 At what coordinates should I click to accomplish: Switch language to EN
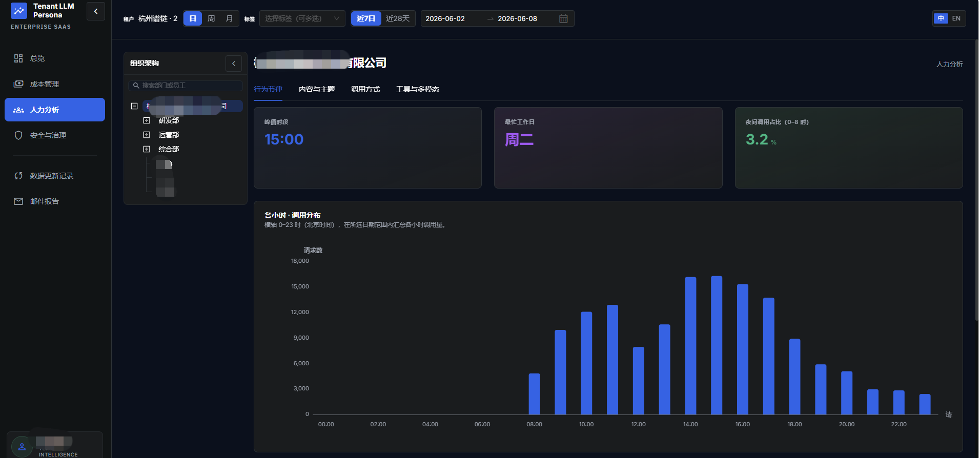tap(956, 18)
